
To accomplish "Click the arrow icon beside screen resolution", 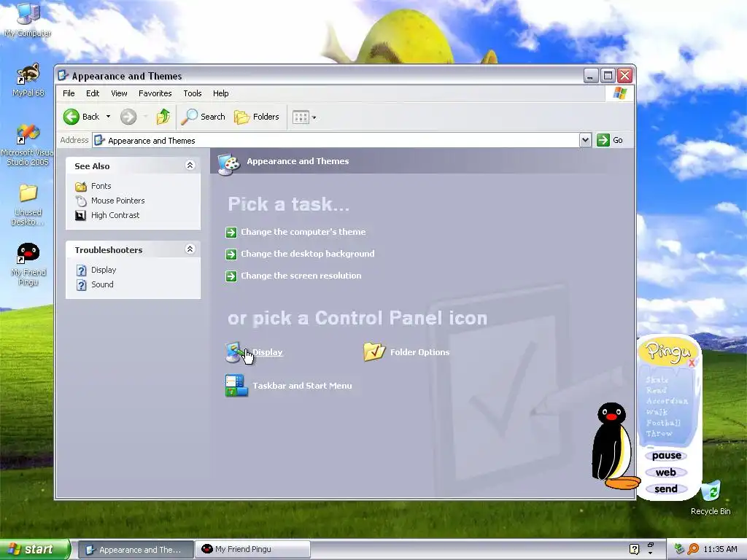I will pyautogui.click(x=231, y=276).
